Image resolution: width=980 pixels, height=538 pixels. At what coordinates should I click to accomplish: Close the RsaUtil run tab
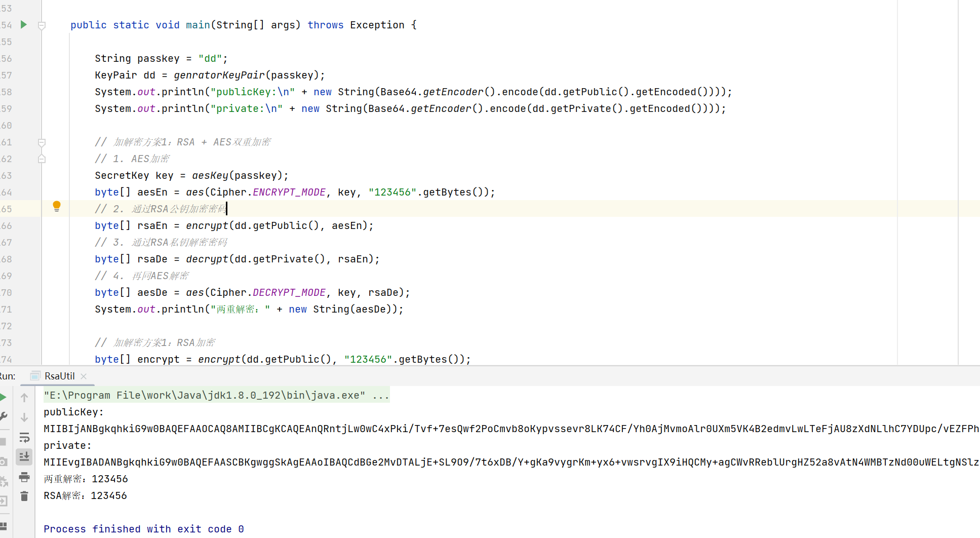[84, 376]
